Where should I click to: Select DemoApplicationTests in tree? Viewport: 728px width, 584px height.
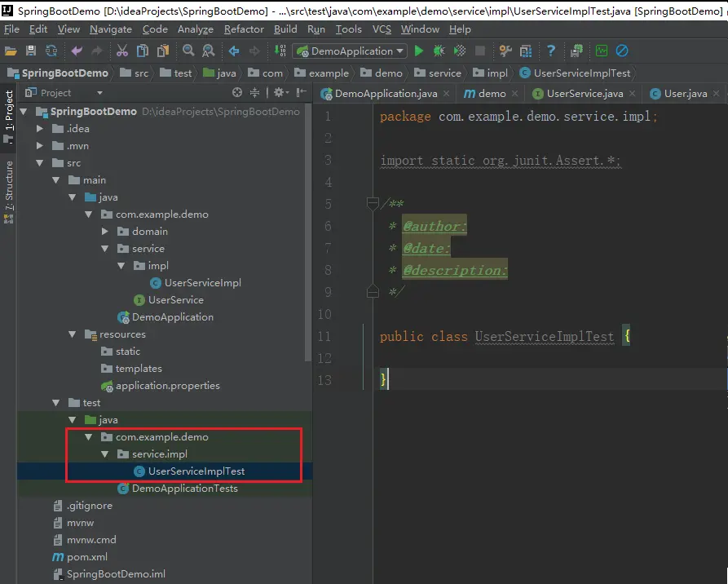click(178, 489)
